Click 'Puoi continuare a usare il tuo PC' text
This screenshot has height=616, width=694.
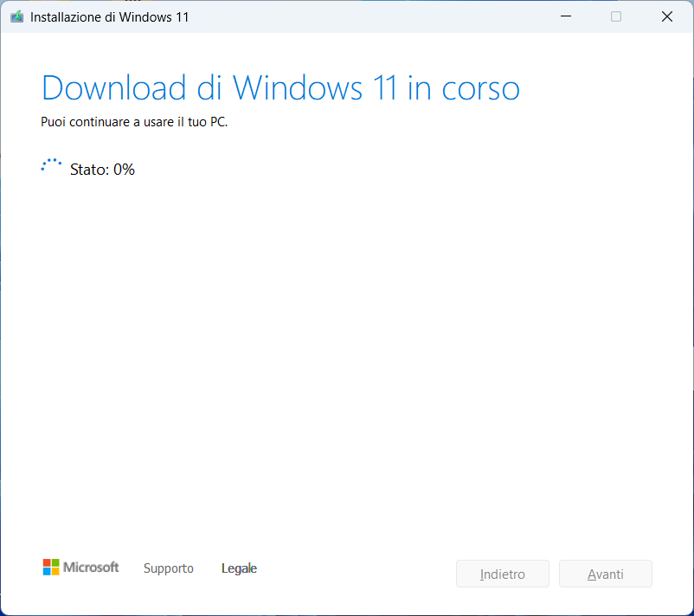pos(134,122)
